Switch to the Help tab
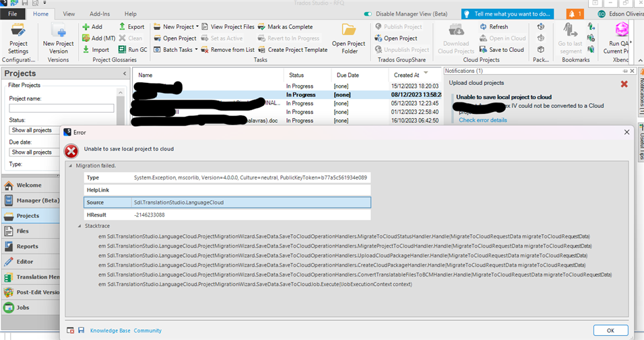The width and height of the screenshot is (644, 340). [x=131, y=14]
